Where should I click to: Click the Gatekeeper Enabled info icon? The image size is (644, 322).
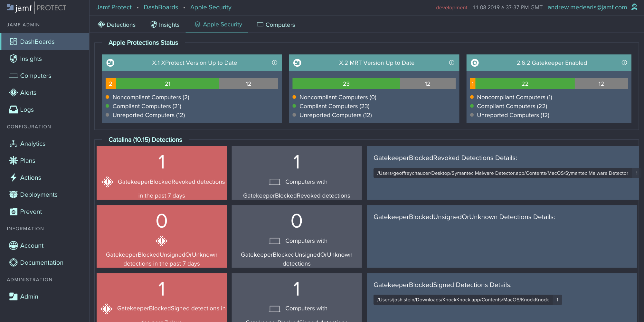tap(625, 63)
